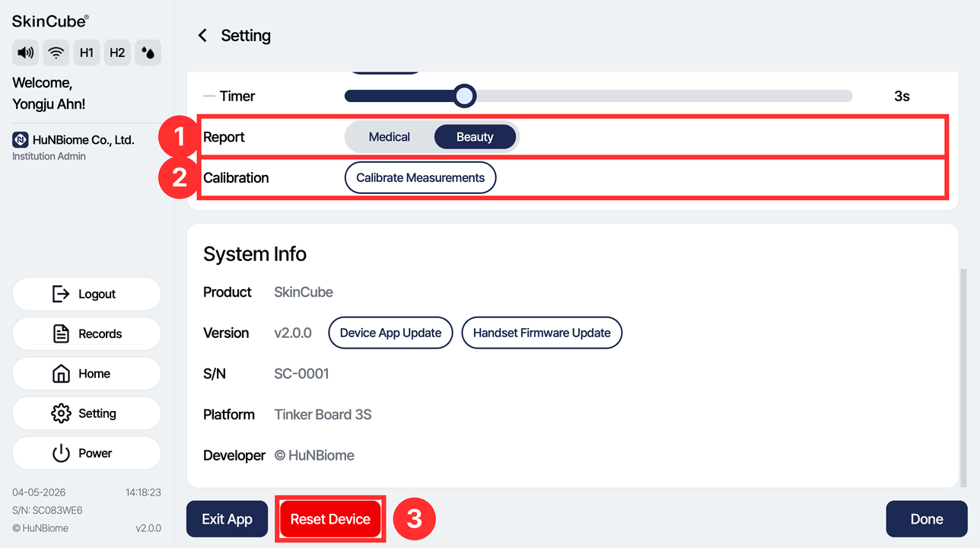Click the "Calibration" row label
Image resolution: width=980 pixels, height=548 pixels.
(236, 177)
